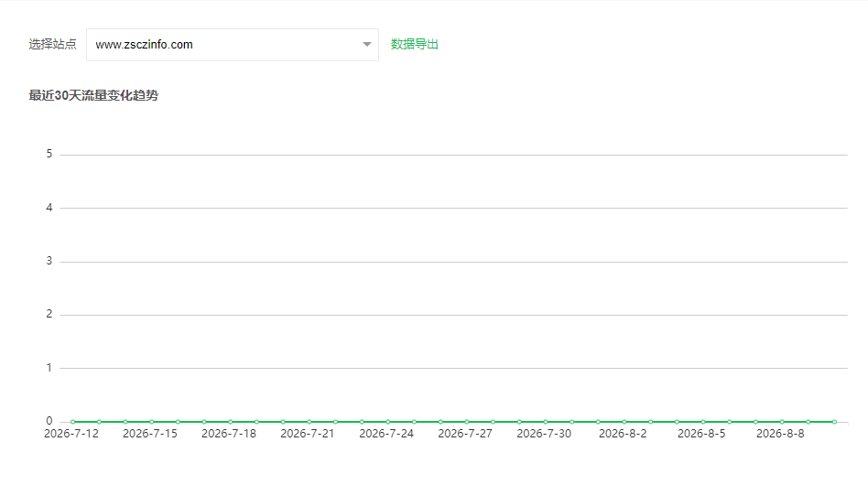Click the 2026-7-27 x-axis date label
Viewport: 868px width, 485px height.
point(465,434)
